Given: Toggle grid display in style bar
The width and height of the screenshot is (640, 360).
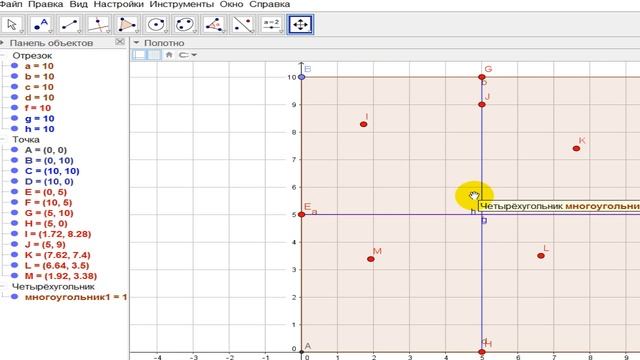Looking at the screenshot, I should [x=154, y=55].
